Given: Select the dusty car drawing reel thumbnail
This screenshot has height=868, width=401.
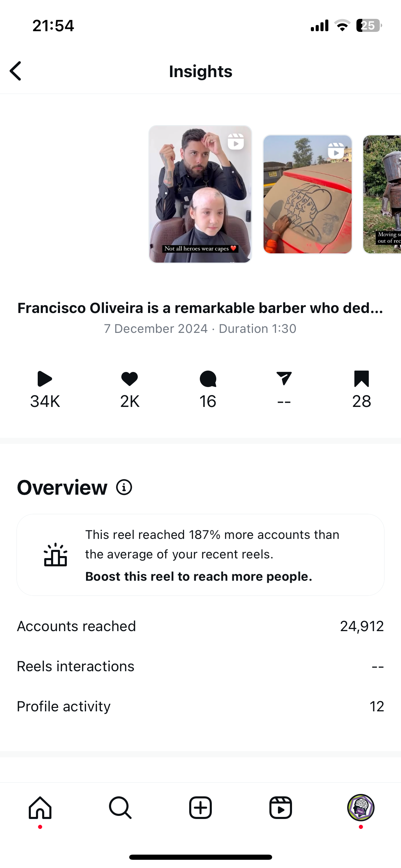Looking at the screenshot, I should 307,194.
